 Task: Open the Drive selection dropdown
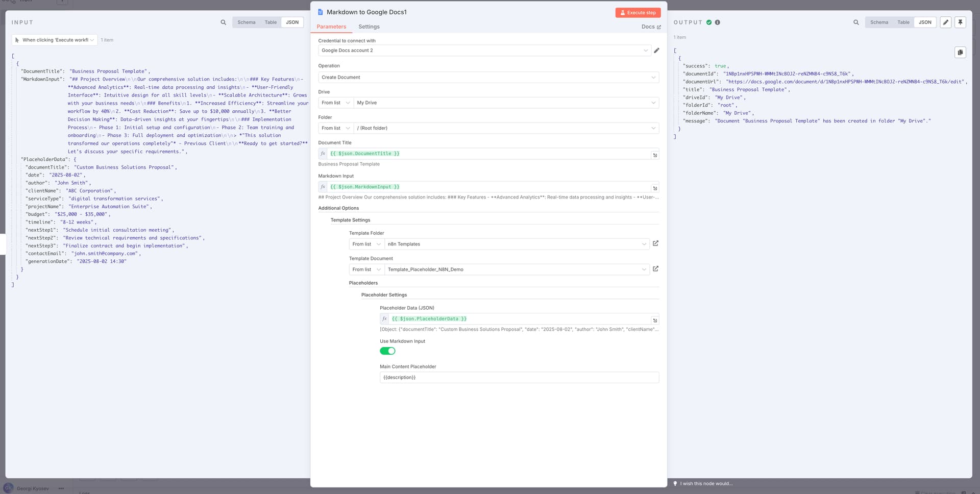tap(506, 103)
